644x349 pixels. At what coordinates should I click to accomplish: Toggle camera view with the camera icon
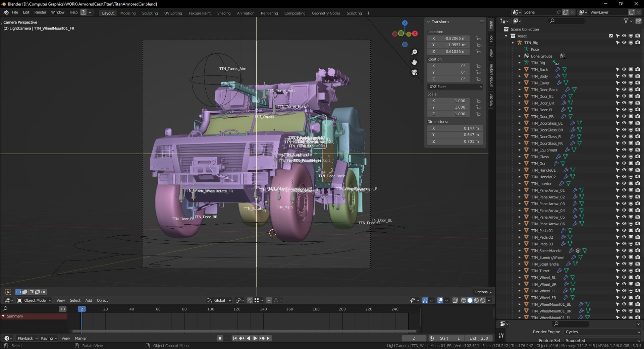(415, 72)
